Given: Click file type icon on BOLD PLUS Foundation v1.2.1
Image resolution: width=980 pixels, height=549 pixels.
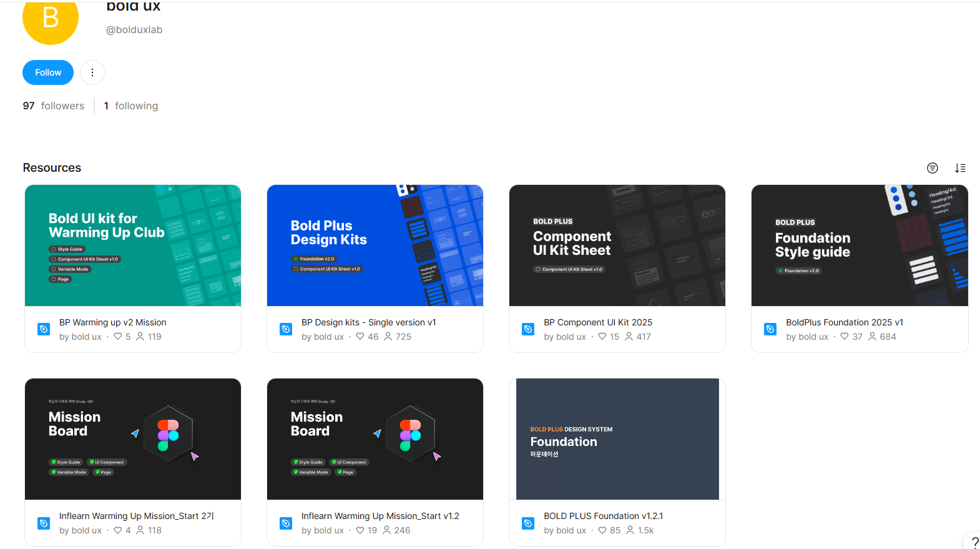Looking at the screenshot, I should tap(528, 523).
